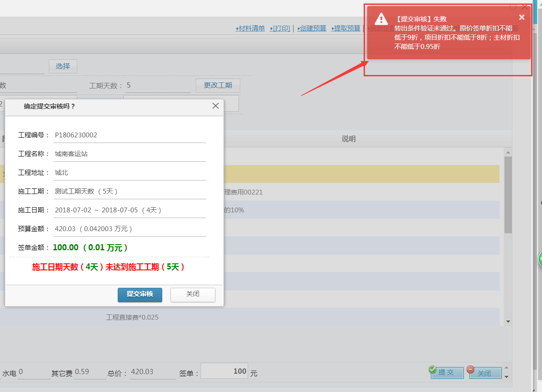Open the 创建预算 link
The height and width of the screenshot is (392, 542).
312,28
